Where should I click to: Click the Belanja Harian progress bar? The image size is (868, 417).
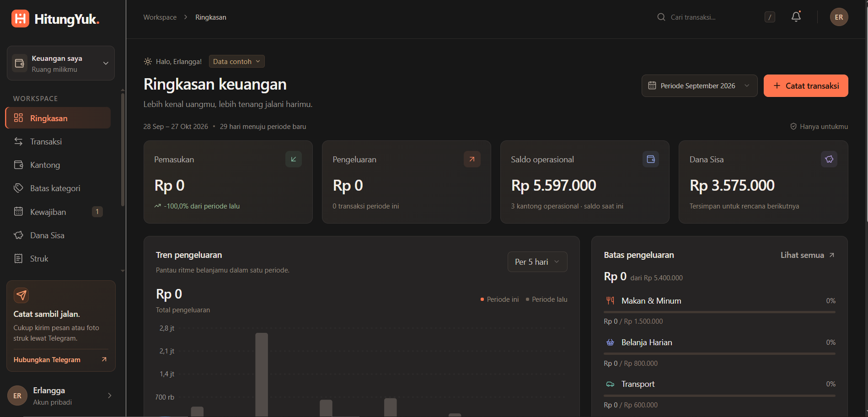tap(719, 353)
